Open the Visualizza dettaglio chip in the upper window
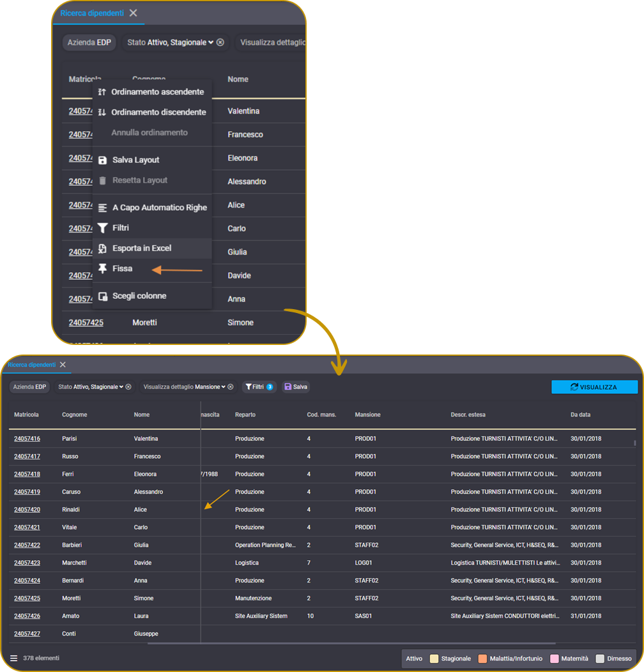644x672 pixels. pyautogui.click(x=271, y=42)
